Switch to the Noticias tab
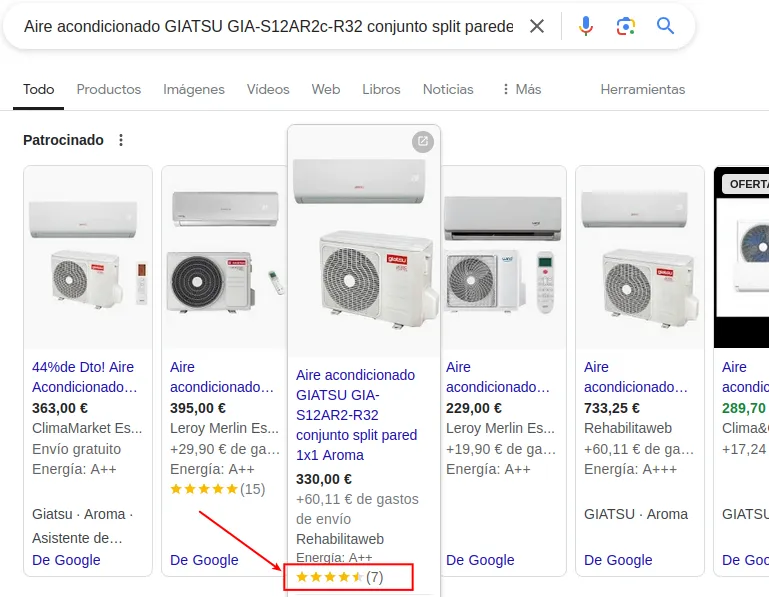This screenshot has width=769, height=597. click(448, 89)
